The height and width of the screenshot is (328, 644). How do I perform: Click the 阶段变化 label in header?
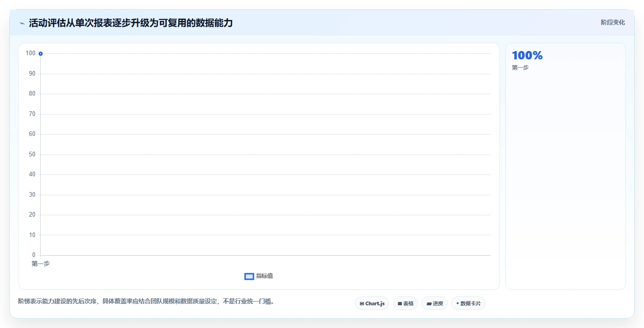pos(613,22)
